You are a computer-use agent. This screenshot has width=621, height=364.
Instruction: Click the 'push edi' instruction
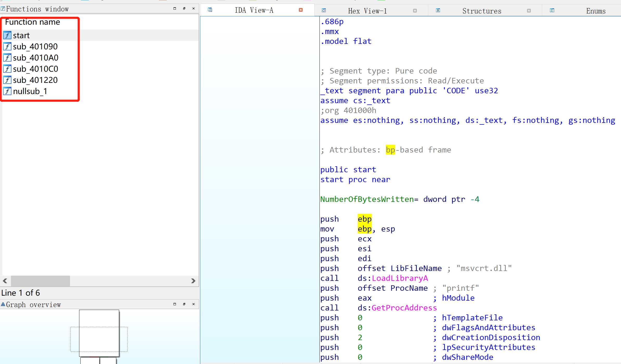click(x=346, y=259)
